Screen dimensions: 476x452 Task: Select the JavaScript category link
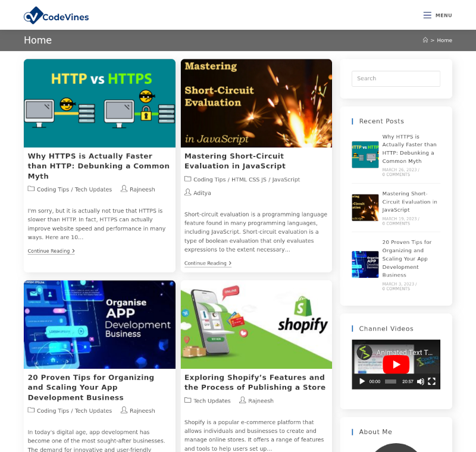pos(286,180)
